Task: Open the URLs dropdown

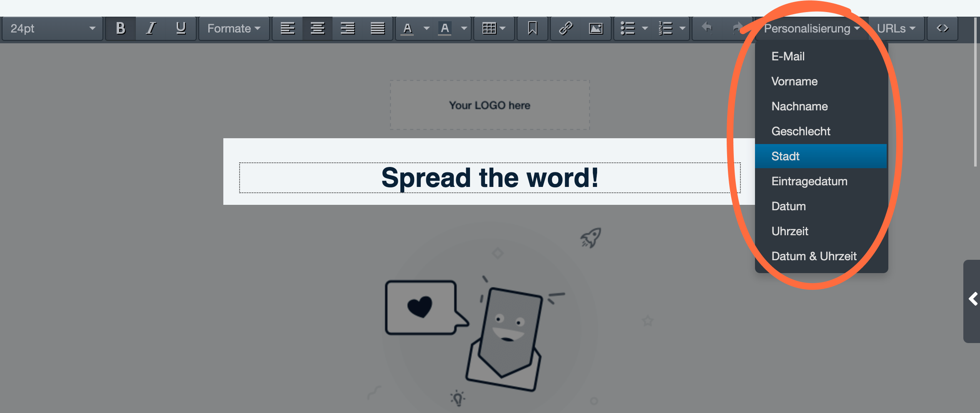Action: [x=896, y=28]
